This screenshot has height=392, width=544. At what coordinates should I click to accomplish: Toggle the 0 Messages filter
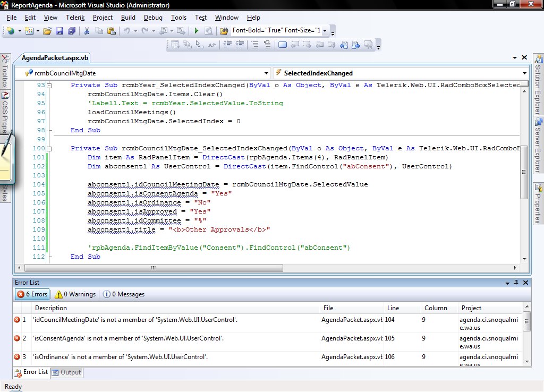pos(123,294)
